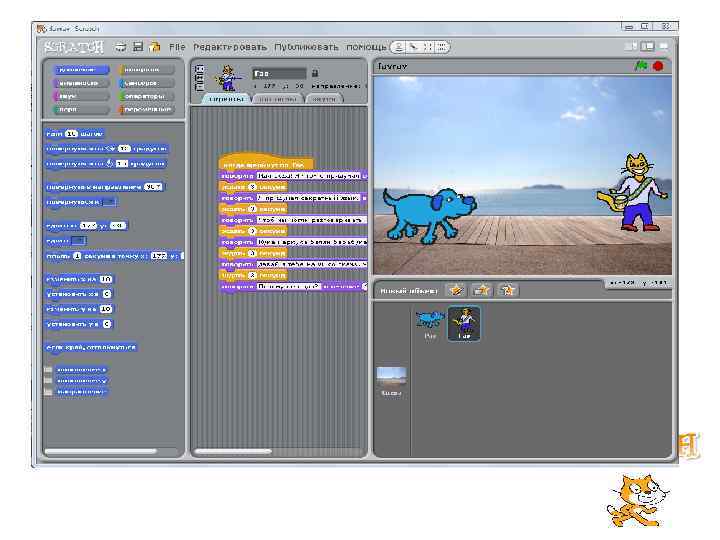Click the share project icon

pyautogui.click(x=155, y=47)
